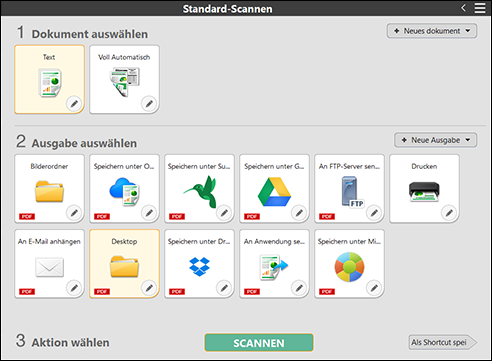Viewport: 492px width, 361px height.
Task: Click the back chevron in title bar
Action: 463,8
